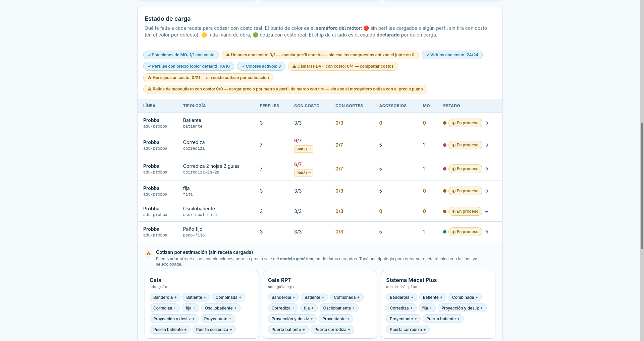The image size is (644, 341).
Task: Open the Probba Batiente row arrow
Action: [486, 123]
